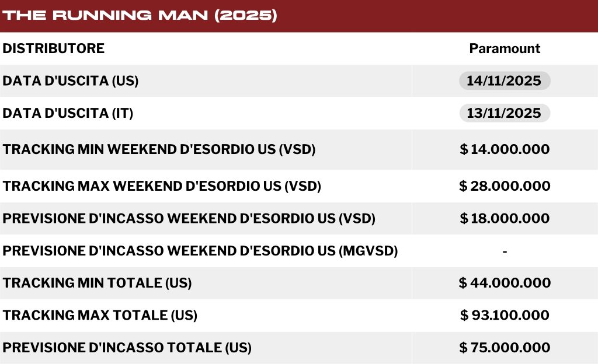Click the $ 75.000.000 total forecast value
This screenshot has width=598, height=364.
505,348
